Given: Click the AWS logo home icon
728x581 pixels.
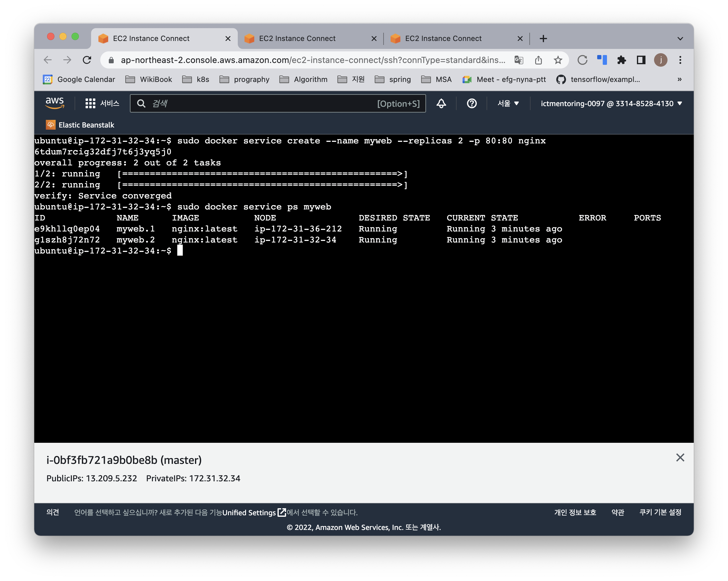Looking at the screenshot, I should [x=55, y=103].
